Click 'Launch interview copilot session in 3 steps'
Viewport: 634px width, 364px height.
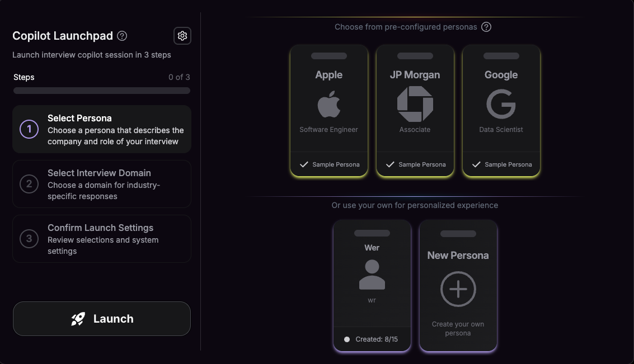tap(92, 55)
